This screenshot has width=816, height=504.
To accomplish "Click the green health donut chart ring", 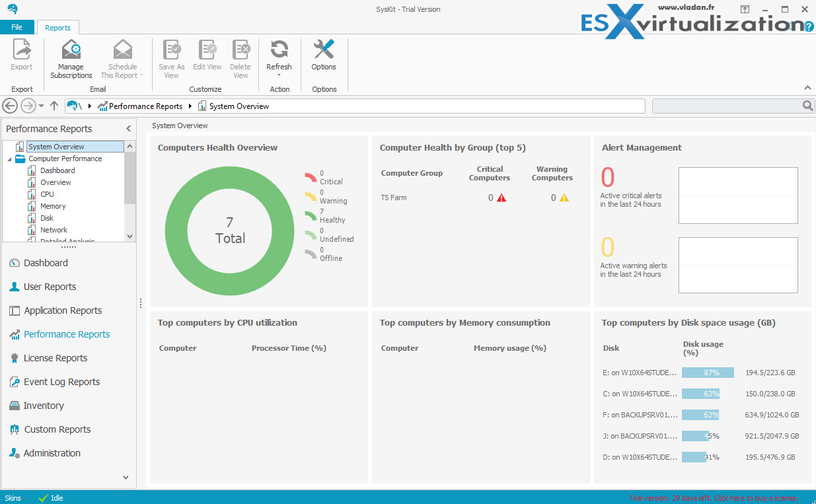I will click(x=176, y=231).
